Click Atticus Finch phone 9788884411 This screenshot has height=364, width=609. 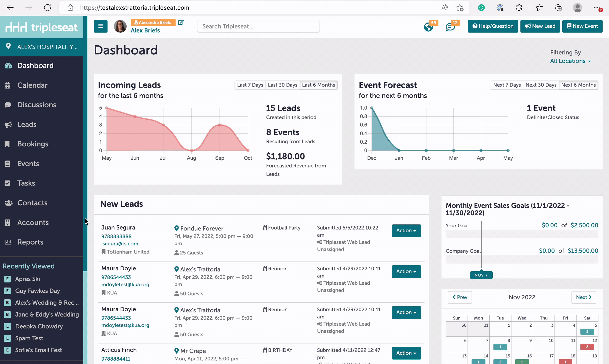(116, 359)
